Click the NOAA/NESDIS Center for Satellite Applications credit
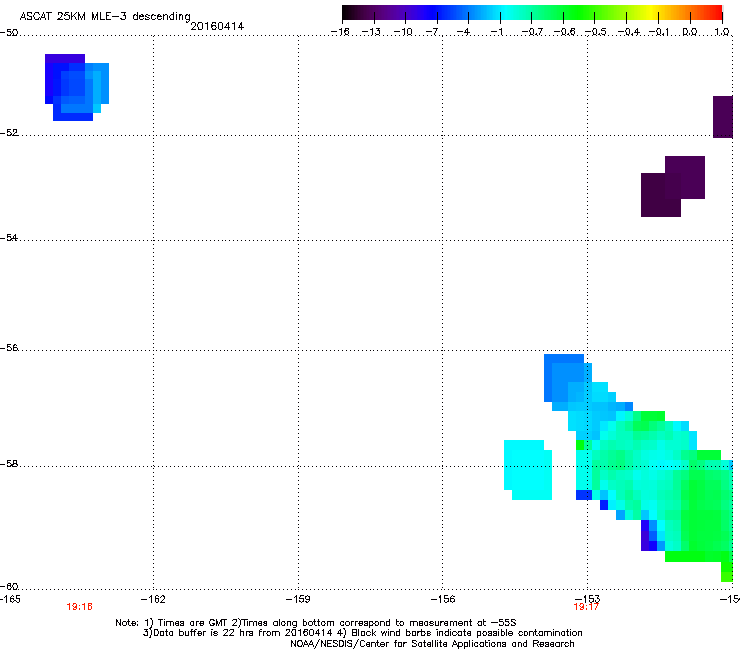Viewport: 740px width, 650px height. pos(432,643)
